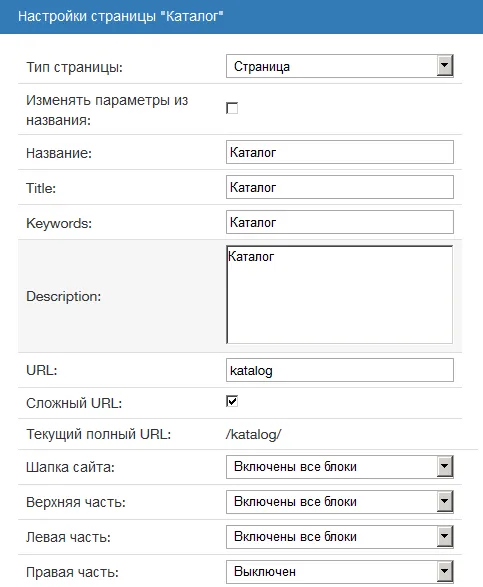Enable Изменять параметры из названия checkbox
The image size is (483, 587).
(x=232, y=108)
